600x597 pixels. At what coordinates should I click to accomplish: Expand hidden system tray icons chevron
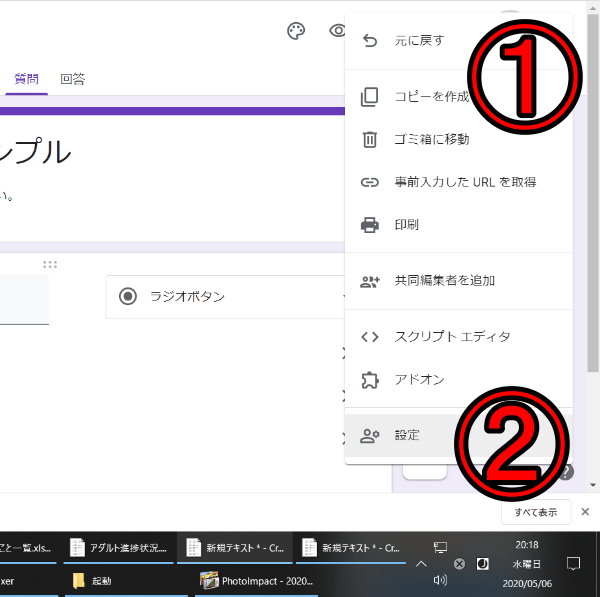point(421,564)
